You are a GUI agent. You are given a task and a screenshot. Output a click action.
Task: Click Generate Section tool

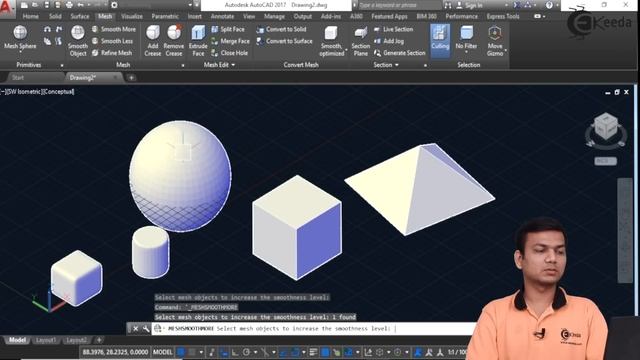click(400, 53)
